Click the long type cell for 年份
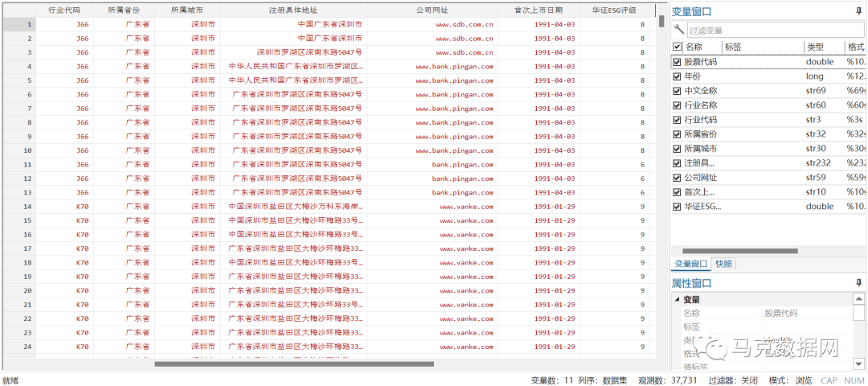The height and width of the screenshot is (386, 868). pyautogui.click(x=815, y=76)
